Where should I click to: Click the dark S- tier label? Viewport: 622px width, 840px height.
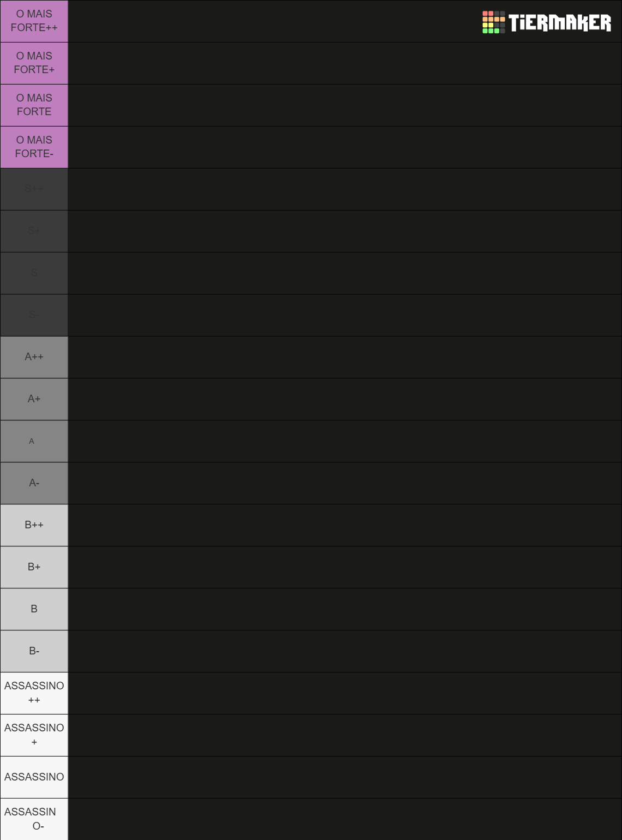point(34,315)
